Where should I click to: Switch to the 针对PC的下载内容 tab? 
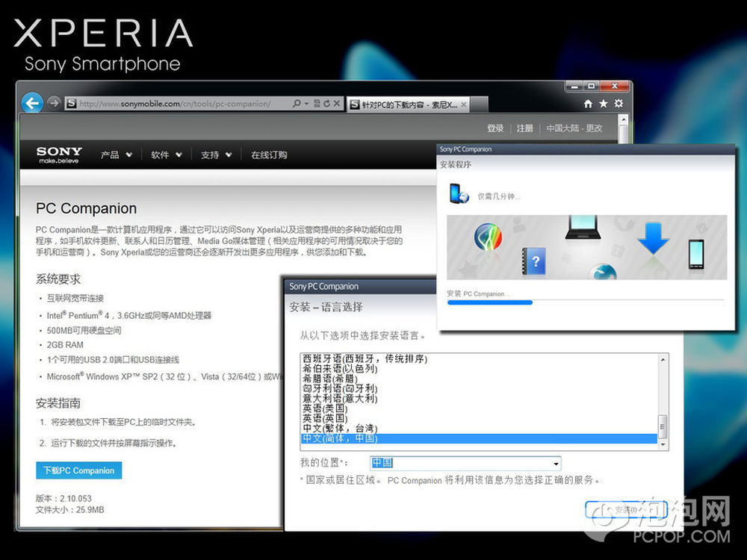click(408, 105)
